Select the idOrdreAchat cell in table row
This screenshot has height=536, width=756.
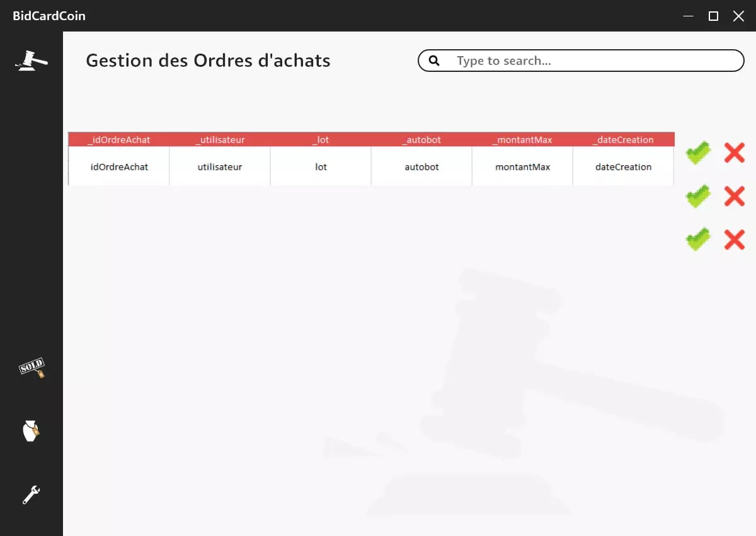pos(119,167)
